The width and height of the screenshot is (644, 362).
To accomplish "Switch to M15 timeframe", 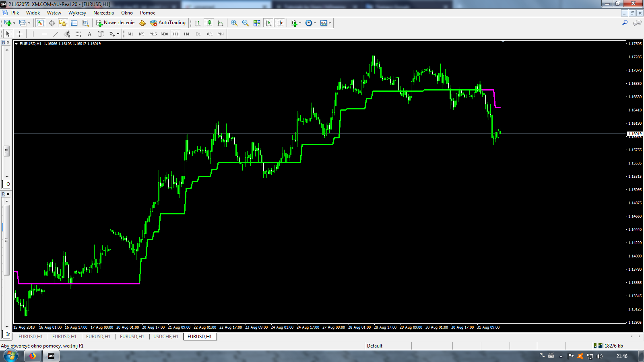I will pos(153,34).
